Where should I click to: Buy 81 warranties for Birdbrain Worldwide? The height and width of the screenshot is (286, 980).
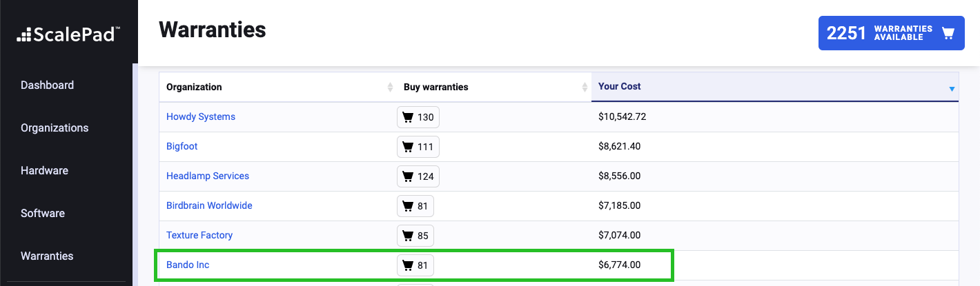click(415, 206)
